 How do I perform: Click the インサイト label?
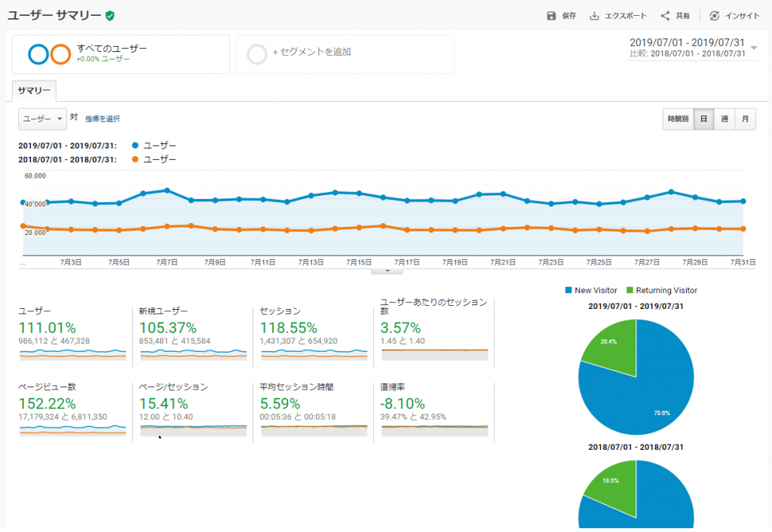coord(742,17)
